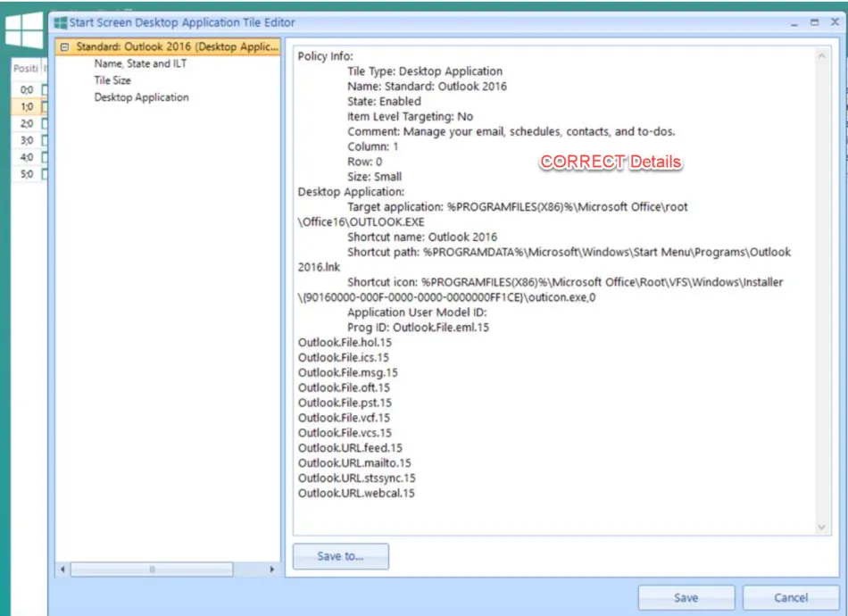The height and width of the screenshot is (616, 848).
Task: Select the Tile Size tree item
Action: point(112,80)
